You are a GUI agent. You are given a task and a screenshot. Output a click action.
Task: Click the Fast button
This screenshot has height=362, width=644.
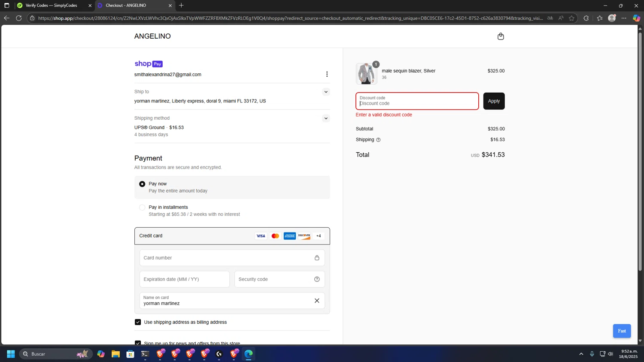click(x=622, y=331)
